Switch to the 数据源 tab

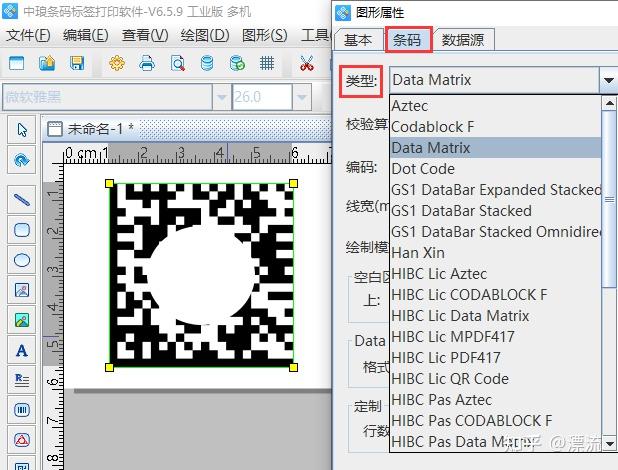[x=463, y=40]
